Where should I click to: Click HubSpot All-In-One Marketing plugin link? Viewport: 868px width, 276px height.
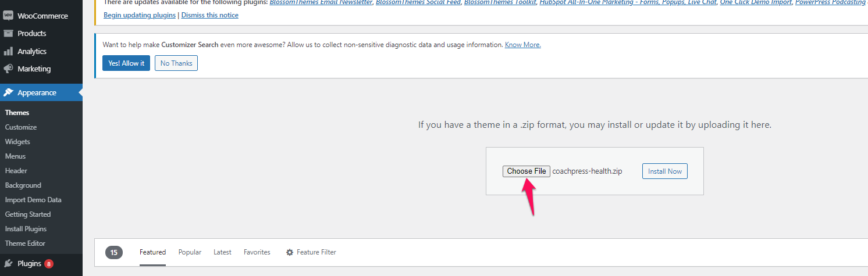coord(628,2)
